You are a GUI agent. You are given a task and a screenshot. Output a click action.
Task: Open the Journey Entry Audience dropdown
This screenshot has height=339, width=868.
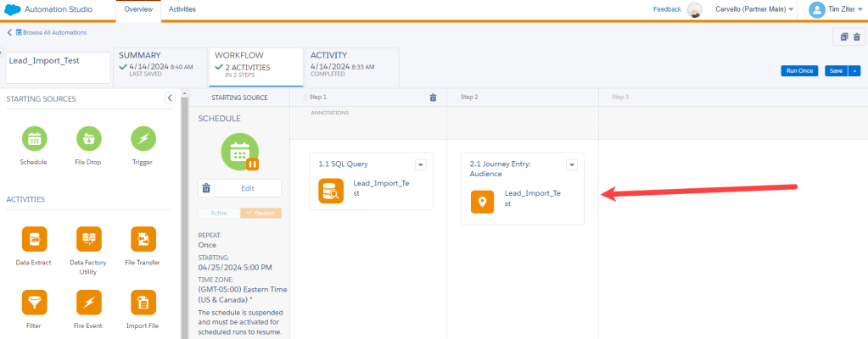pyautogui.click(x=571, y=164)
